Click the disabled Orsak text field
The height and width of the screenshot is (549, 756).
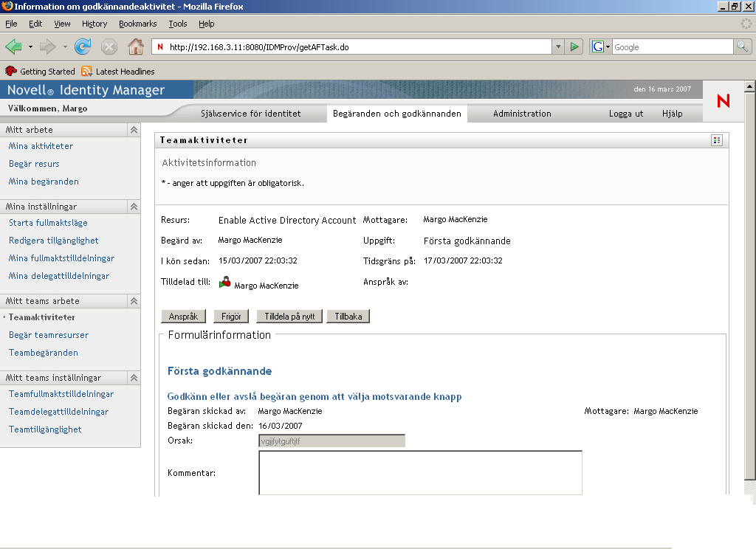coord(331,441)
